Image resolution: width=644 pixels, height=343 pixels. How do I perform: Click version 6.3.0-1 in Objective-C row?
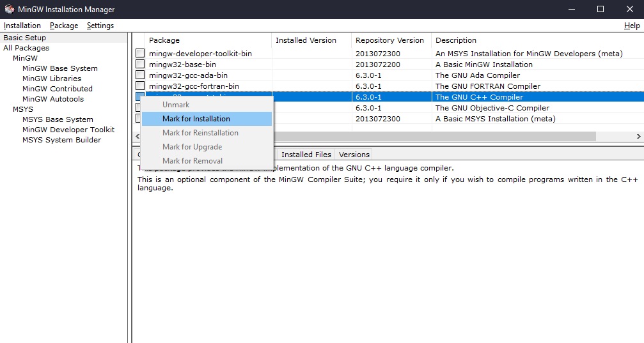(368, 108)
